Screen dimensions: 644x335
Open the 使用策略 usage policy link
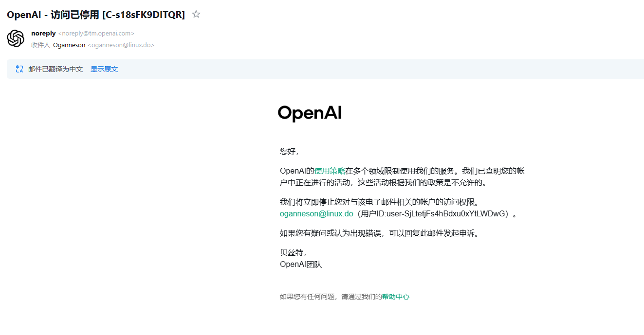(330, 171)
